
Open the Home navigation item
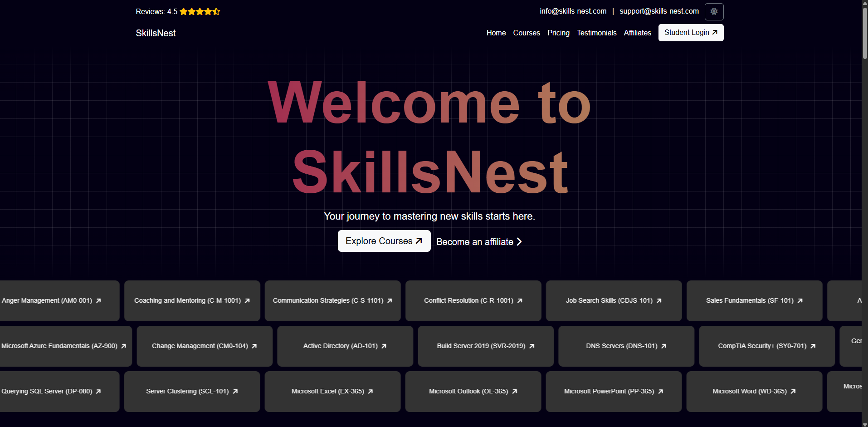(496, 33)
